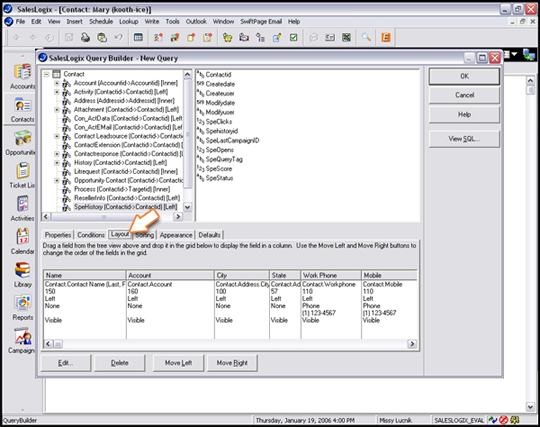Screen dimensions: 540x427
Task: Click the OK button
Action: 464,76
